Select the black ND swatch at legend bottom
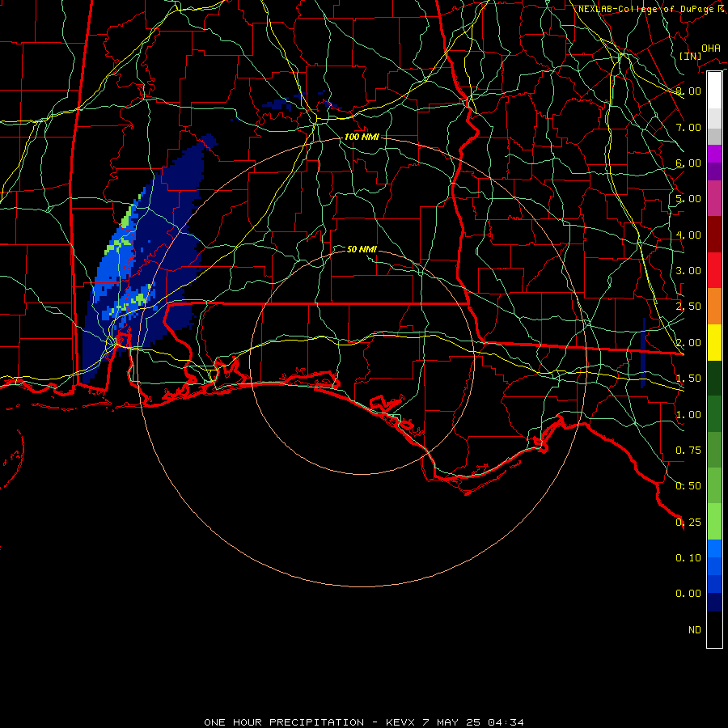 tap(714, 629)
